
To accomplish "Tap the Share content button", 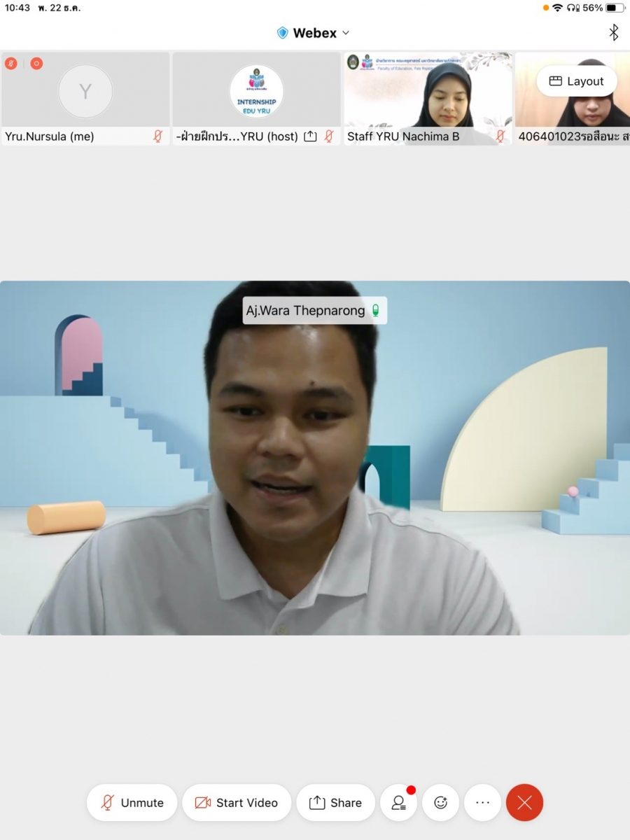I will (x=335, y=803).
